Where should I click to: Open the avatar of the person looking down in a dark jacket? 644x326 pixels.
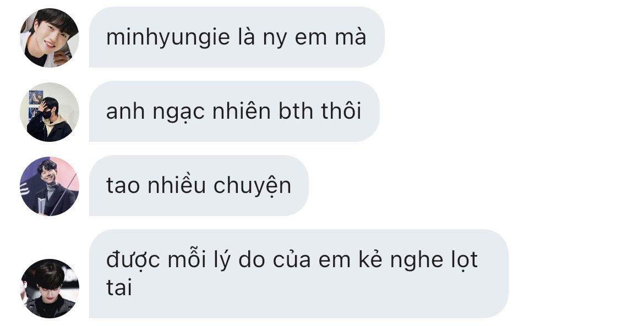click(50, 288)
